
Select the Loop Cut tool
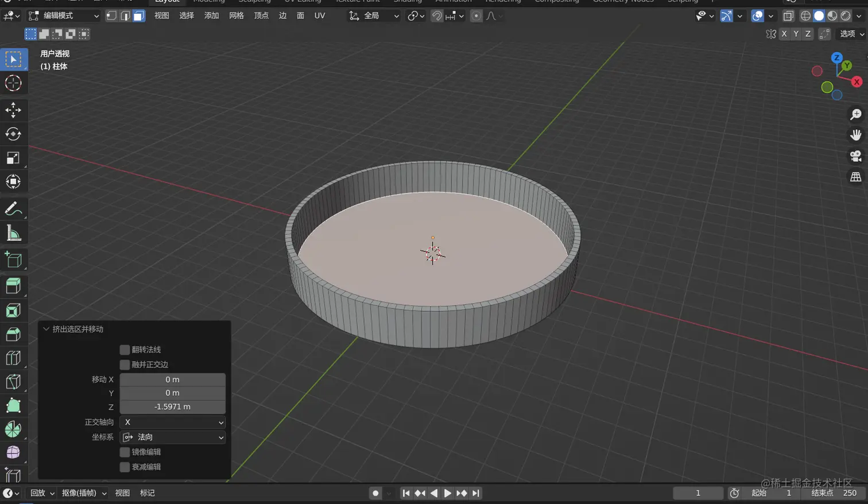(13, 358)
